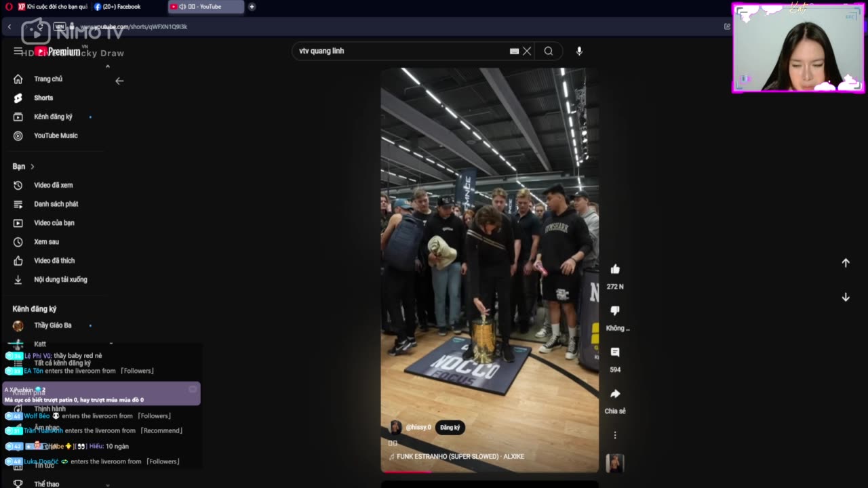The width and height of the screenshot is (868, 488).
Task: Open Thể thao sports category
Action: coord(46,484)
